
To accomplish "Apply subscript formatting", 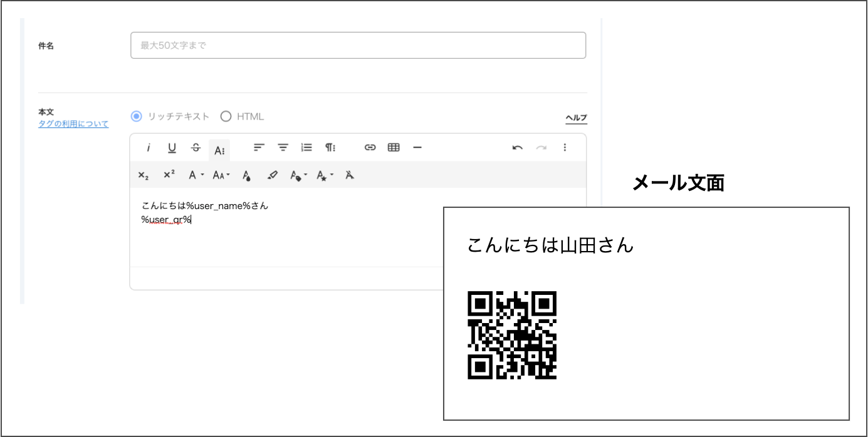I will 144,175.
